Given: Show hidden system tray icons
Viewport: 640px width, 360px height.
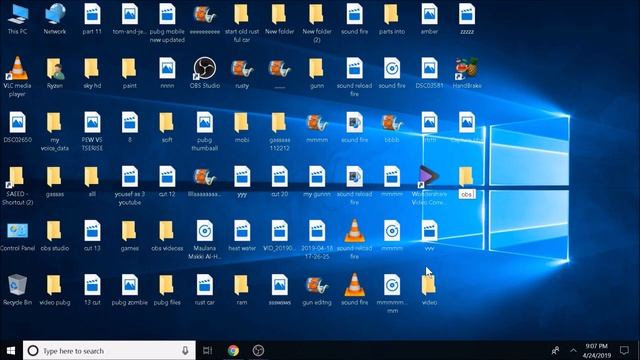Looking at the screenshot, I should tap(573, 351).
